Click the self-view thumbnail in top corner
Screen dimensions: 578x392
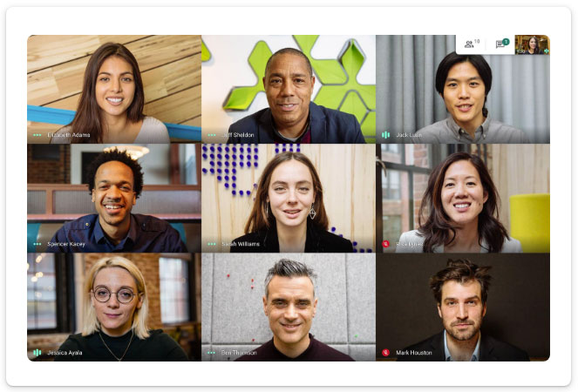pos(532,45)
